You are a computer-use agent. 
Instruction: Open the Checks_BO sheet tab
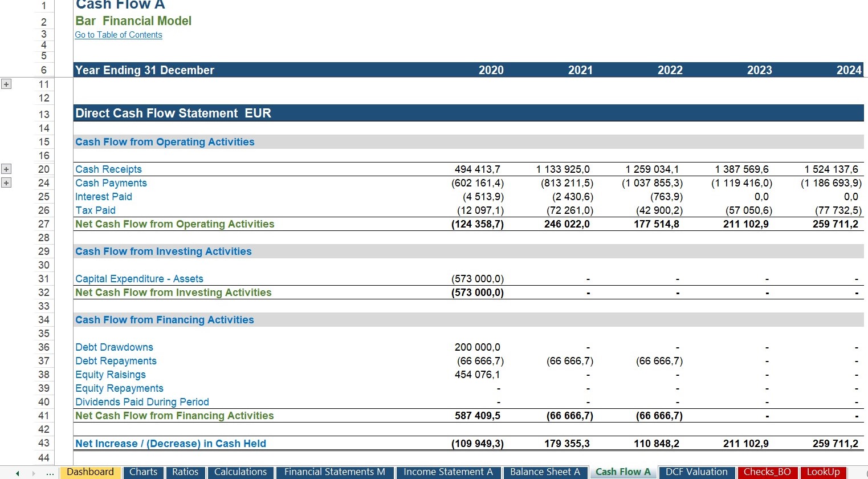tap(767, 472)
